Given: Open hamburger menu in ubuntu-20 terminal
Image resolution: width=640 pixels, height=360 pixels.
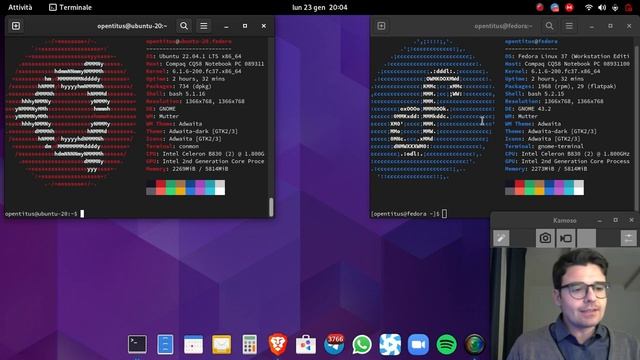Looking at the screenshot, I should point(204,26).
